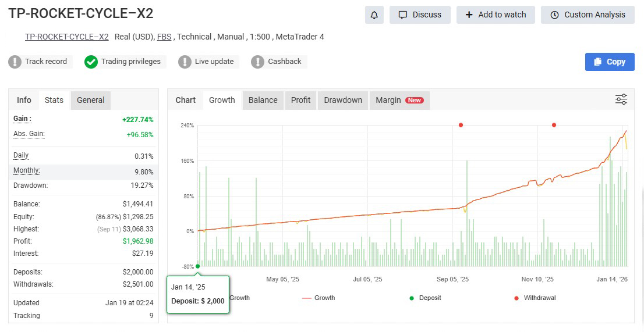Image resolution: width=644 pixels, height=332 pixels.
Task: Click Track record warning icon
Action: 15,62
